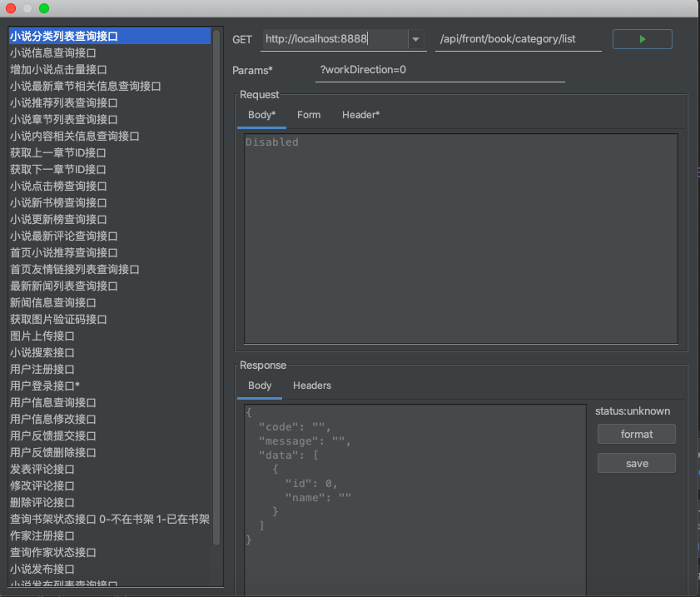Viewport: 700px width, 597px height.
Task: Run the request with the green play button
Action: [642, 39]
